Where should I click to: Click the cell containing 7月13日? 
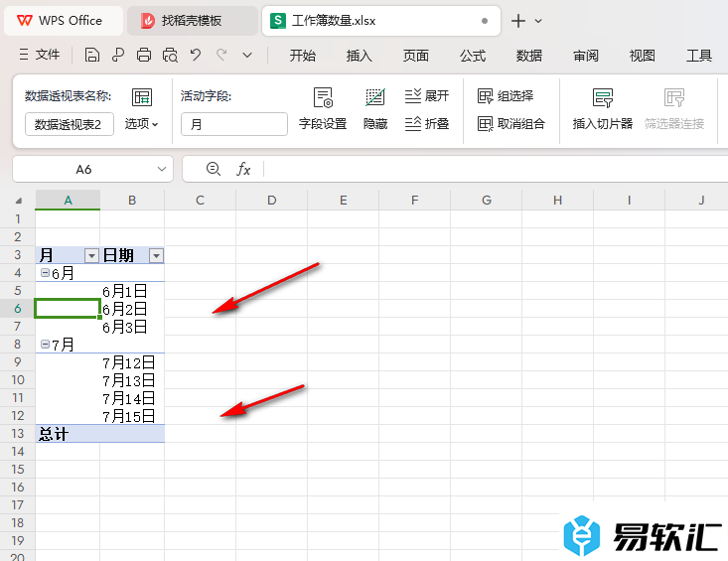click(x=132, y=380)
